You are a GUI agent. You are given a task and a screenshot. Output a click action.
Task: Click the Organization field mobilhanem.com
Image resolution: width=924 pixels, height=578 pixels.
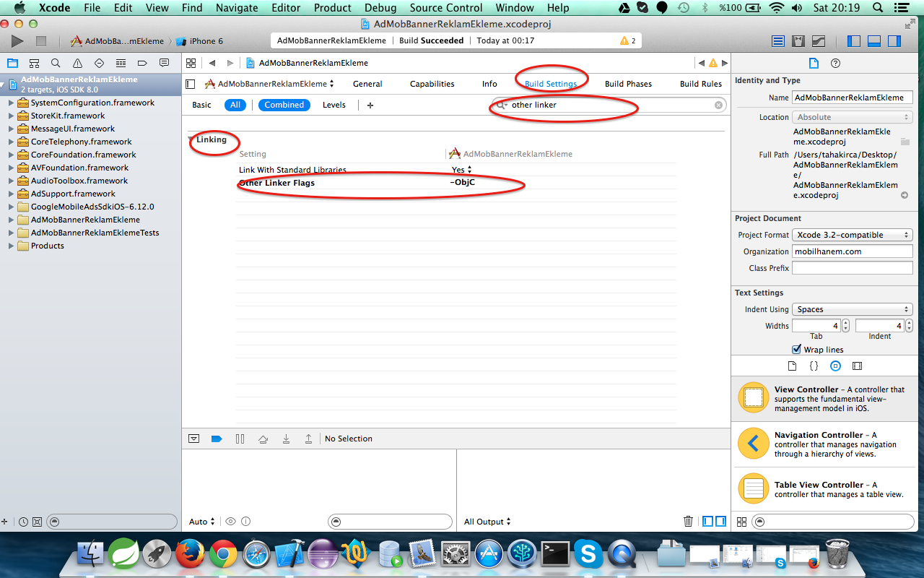tap(853, 251)
